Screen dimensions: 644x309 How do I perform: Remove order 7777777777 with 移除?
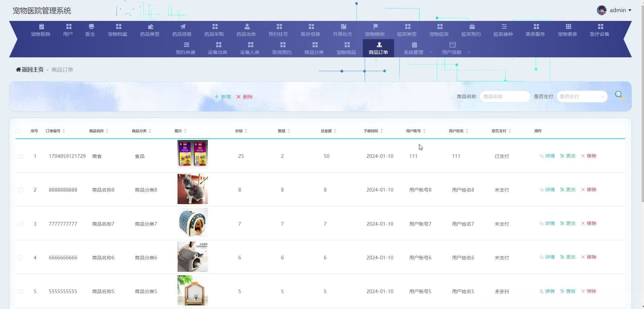(589, 223)
